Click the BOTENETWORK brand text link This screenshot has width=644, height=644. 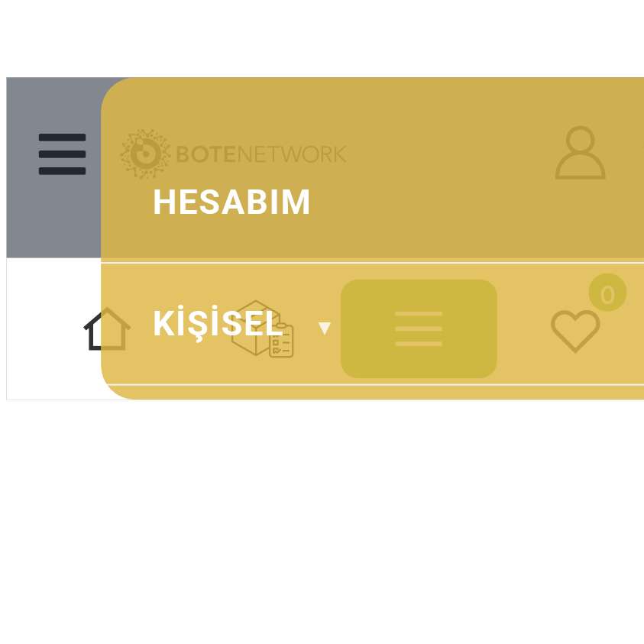(261, 154)
